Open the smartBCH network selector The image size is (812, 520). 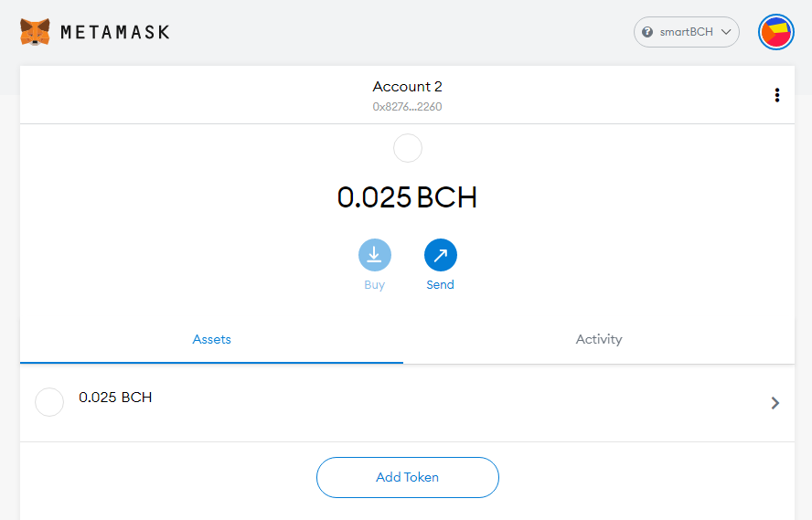686,32
